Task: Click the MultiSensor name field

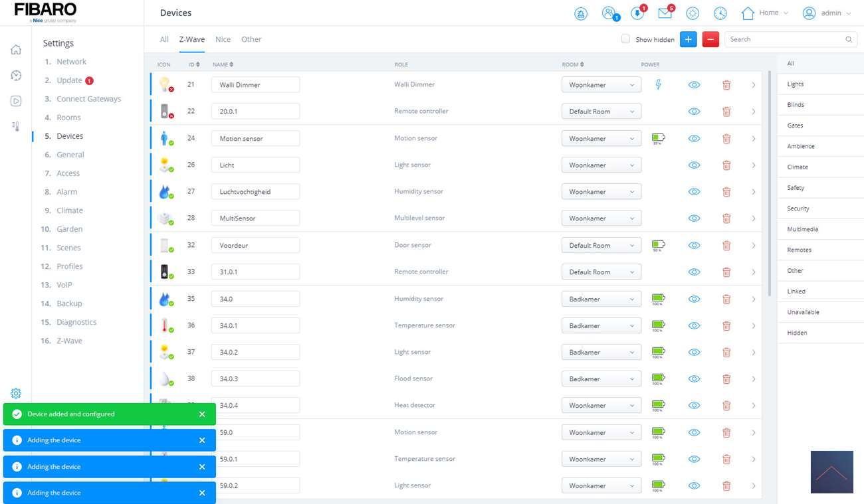Action: pyautogui.click(x=255, y=218)
